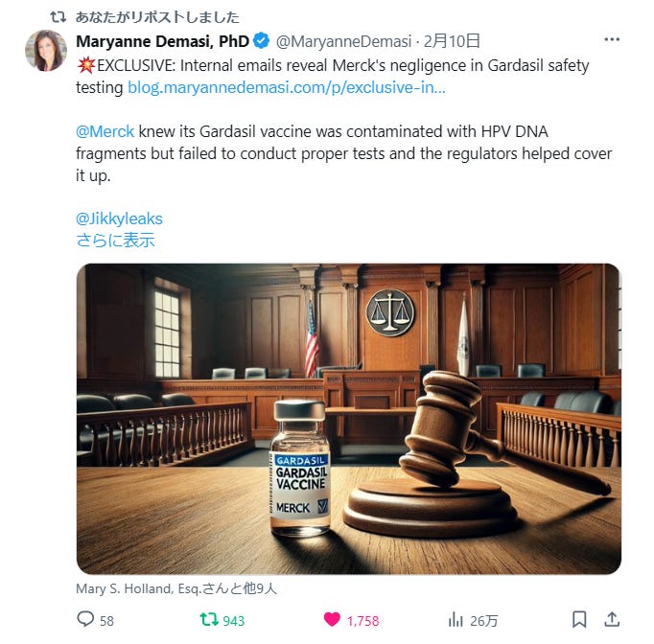Open the three-dot more options menu
654x644 pixels.
(612, 39)
